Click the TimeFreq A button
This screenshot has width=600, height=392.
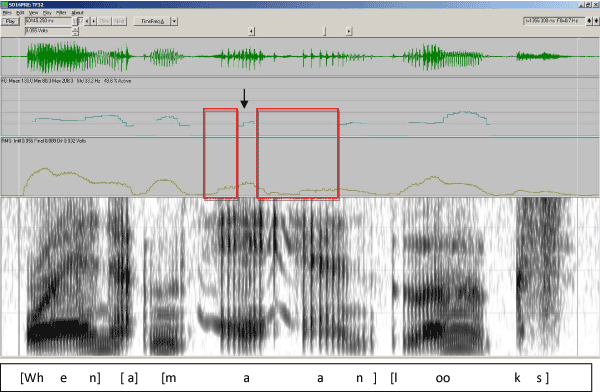[x=152, y=21]
